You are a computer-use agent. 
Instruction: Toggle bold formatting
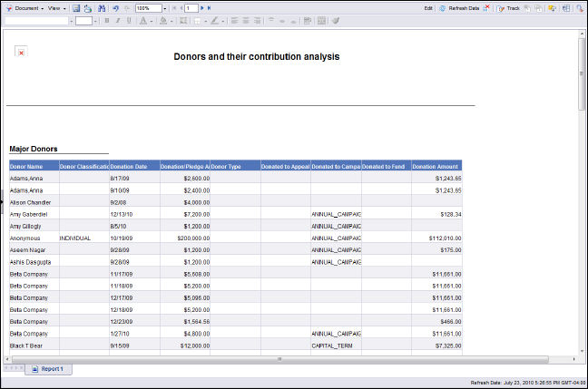click(x=106, y=20)
